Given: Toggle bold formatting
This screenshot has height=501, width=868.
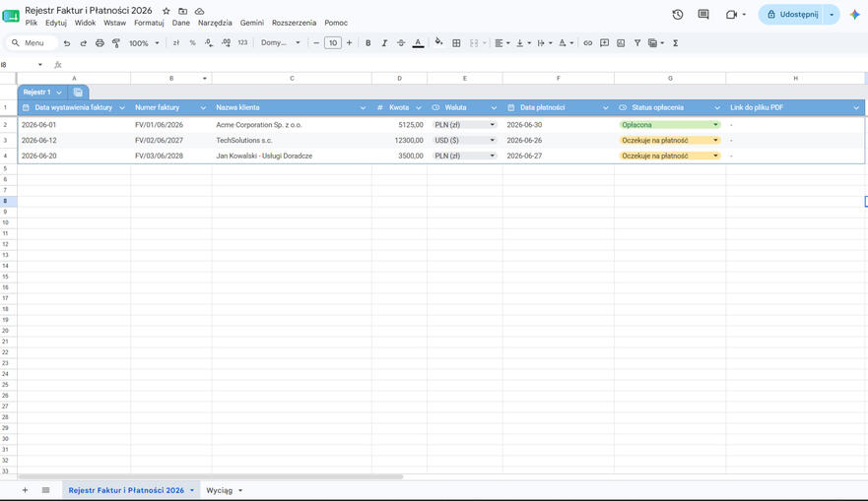Looking at the screenshot, I should click(x=368, y=43).
